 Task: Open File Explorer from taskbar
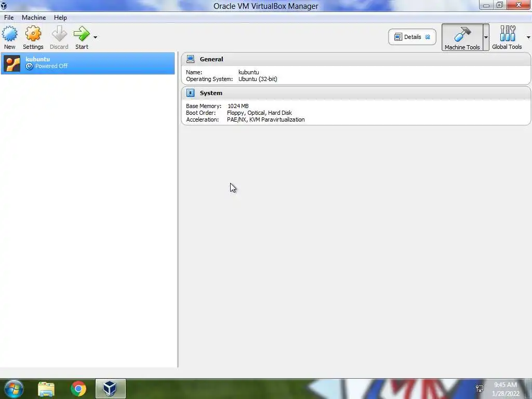pos(46,389)
